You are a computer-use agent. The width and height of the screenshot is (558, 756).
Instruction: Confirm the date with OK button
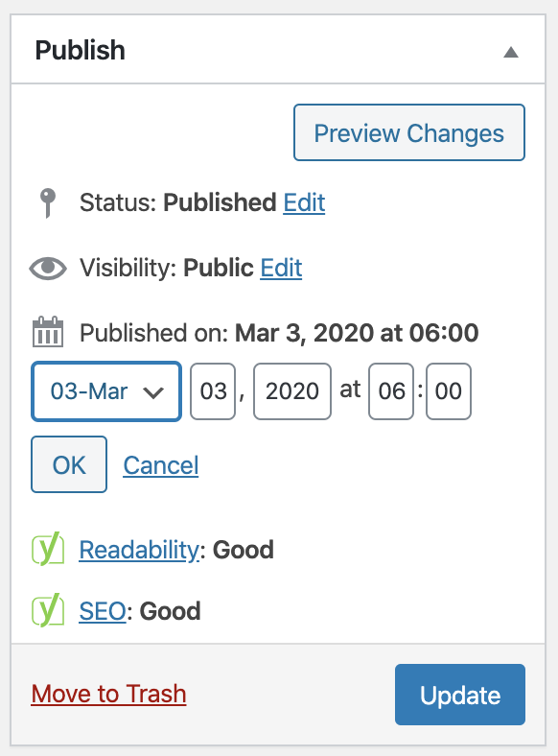point(69,464)
